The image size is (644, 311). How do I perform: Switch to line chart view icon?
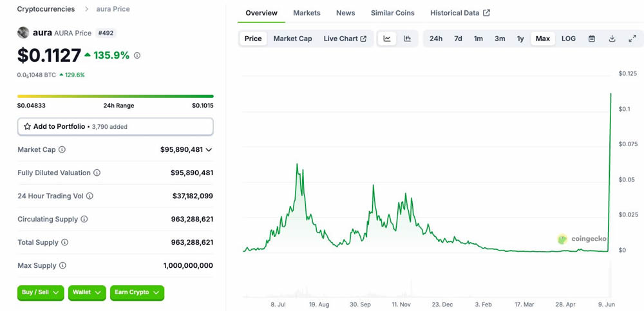[x=387, y=39]
